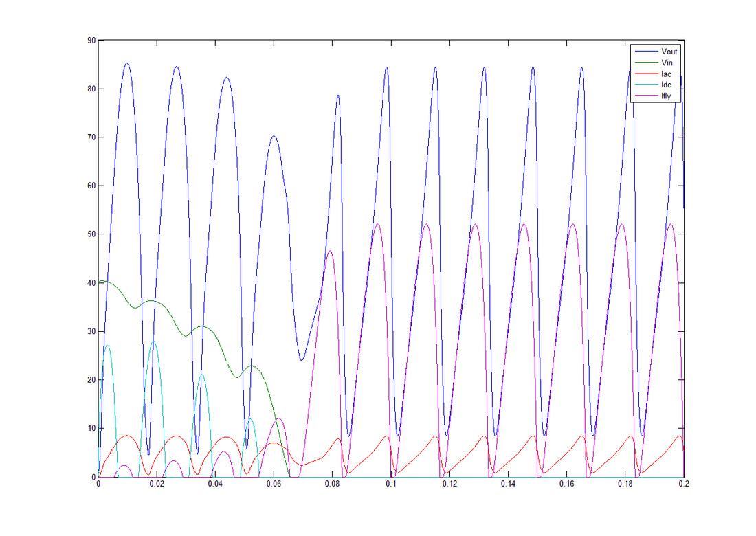Click the 0.1 tick label on x-axis
The width and height of the screenshot is (756, 536).
pos(391,484)
